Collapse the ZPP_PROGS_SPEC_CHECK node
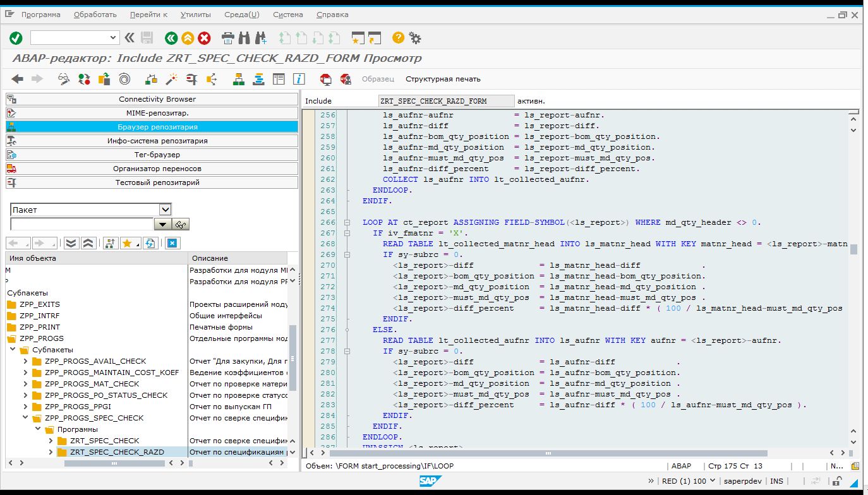868x495 pixels. coord(25,418)
